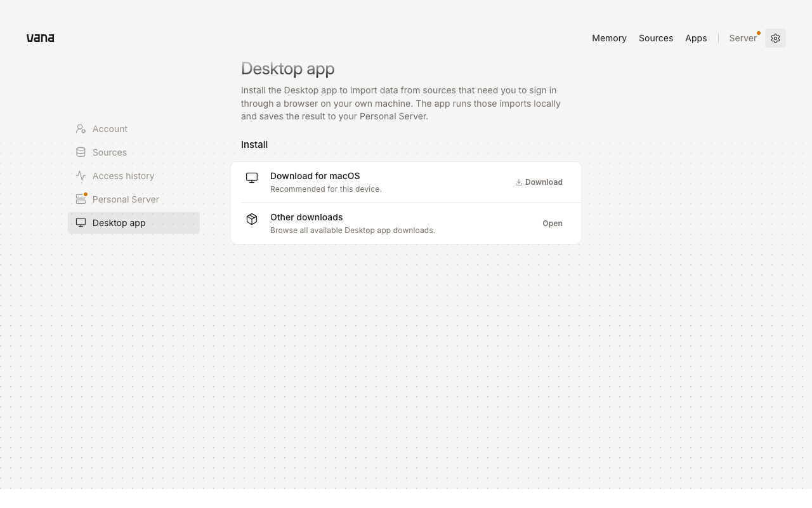This screenshot has width=812, height=508.
Task: Click the Download button for macOS
Action: point(539,182)
